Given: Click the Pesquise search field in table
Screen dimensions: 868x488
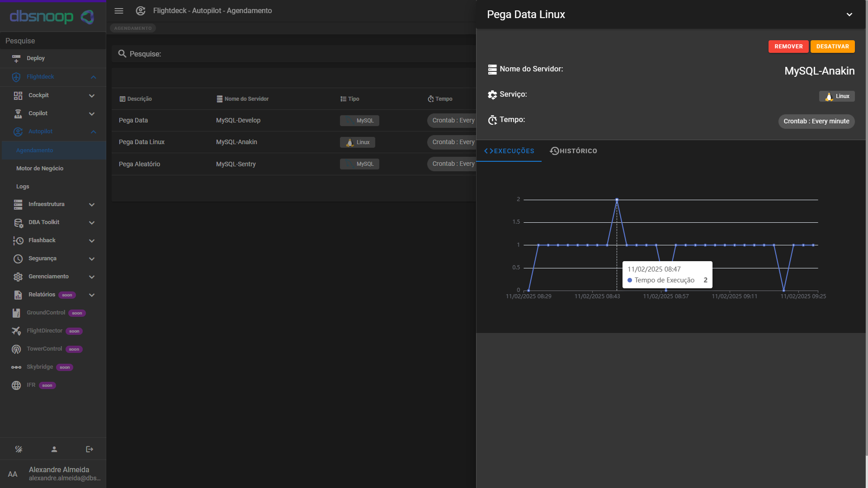Looking at the screenshot, I should click(x=294, y=54).
